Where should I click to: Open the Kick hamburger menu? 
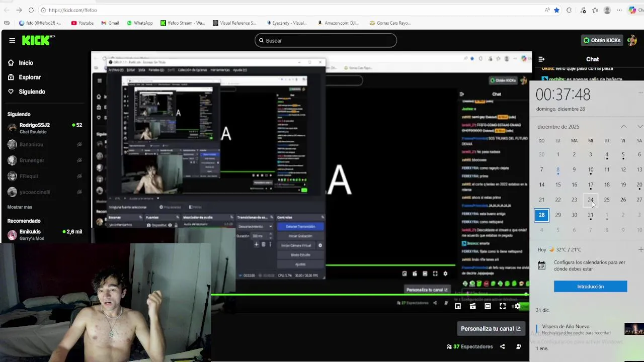click(12, 41)
